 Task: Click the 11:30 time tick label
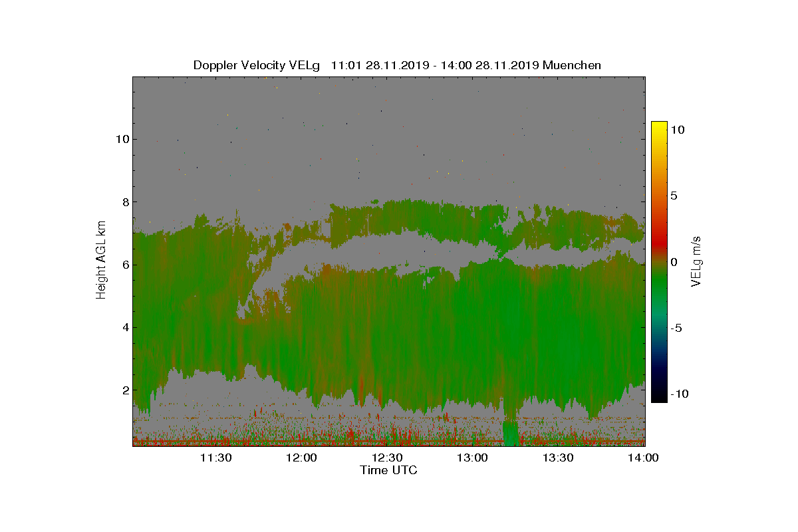coord(215,458)
